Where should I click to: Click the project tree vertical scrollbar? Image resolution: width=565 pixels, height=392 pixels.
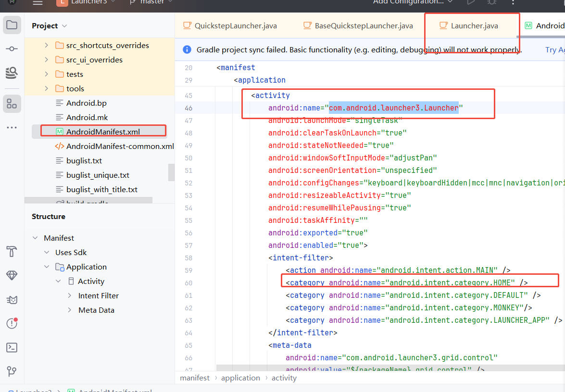coord(172,172)
